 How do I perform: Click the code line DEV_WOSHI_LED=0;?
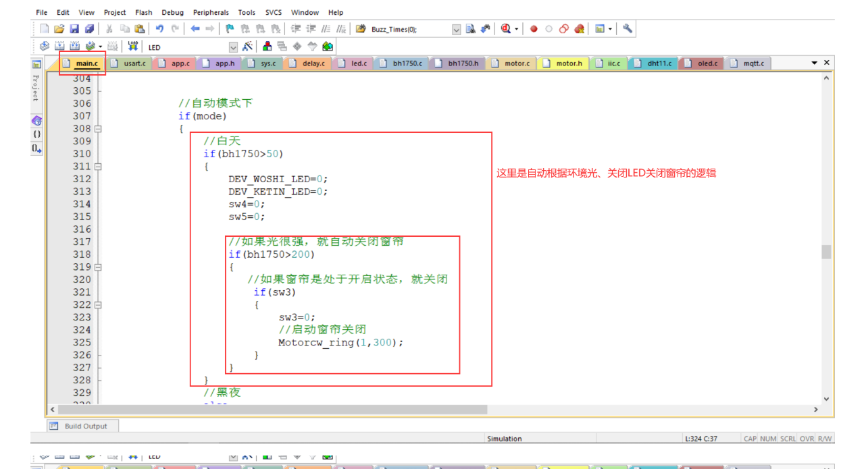278,179
